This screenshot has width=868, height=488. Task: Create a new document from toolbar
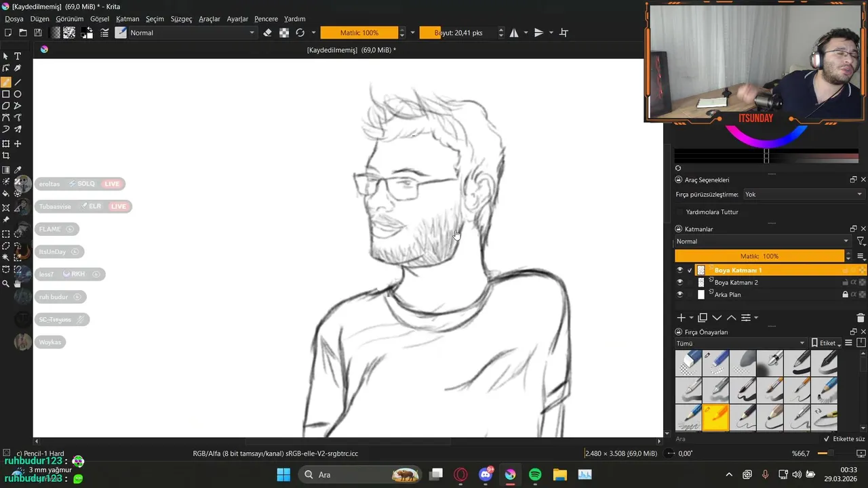tap(8, 33)
